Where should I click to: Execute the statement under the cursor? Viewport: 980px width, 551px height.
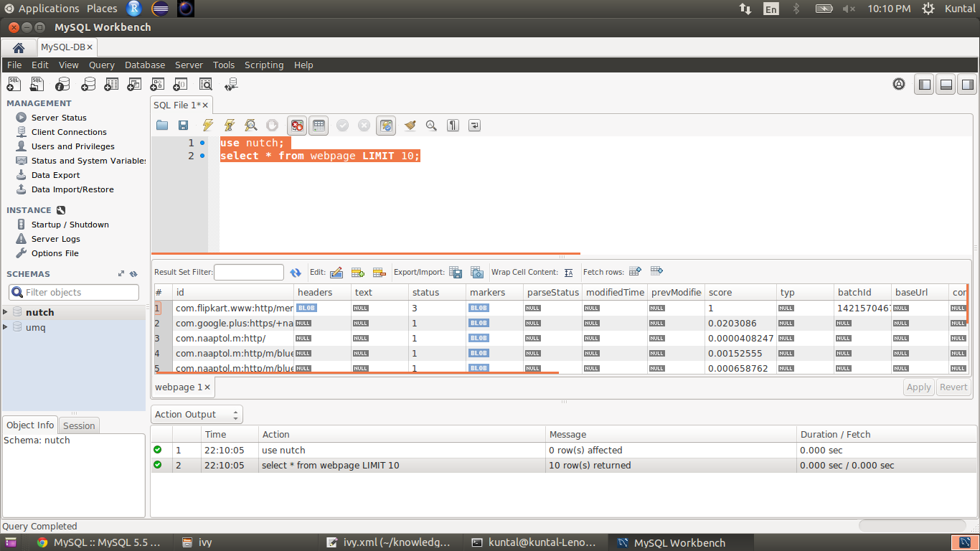click(230, 126)
